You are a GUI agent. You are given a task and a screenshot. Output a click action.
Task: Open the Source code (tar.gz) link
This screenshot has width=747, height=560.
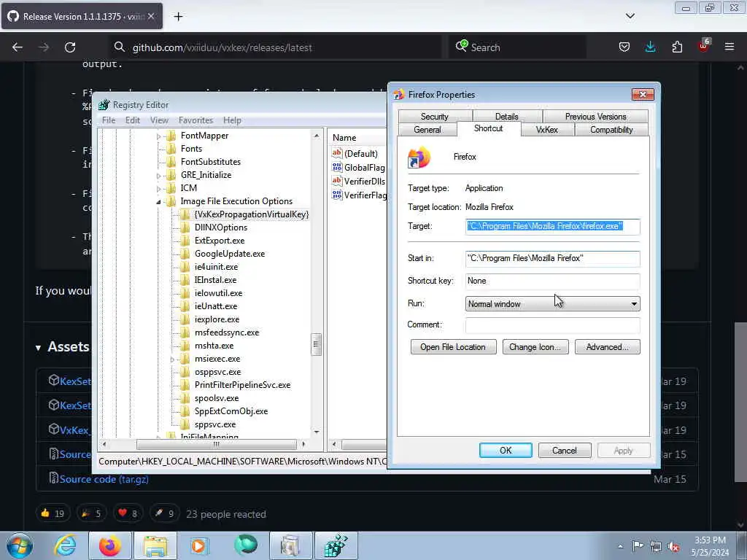[x=104, y=479]
